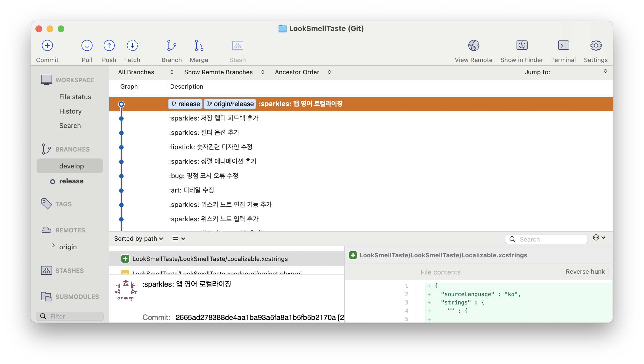The width and height of the screenshot is (644, 364).
Task: Click View Remote globe icon
Action: point(474,46)
